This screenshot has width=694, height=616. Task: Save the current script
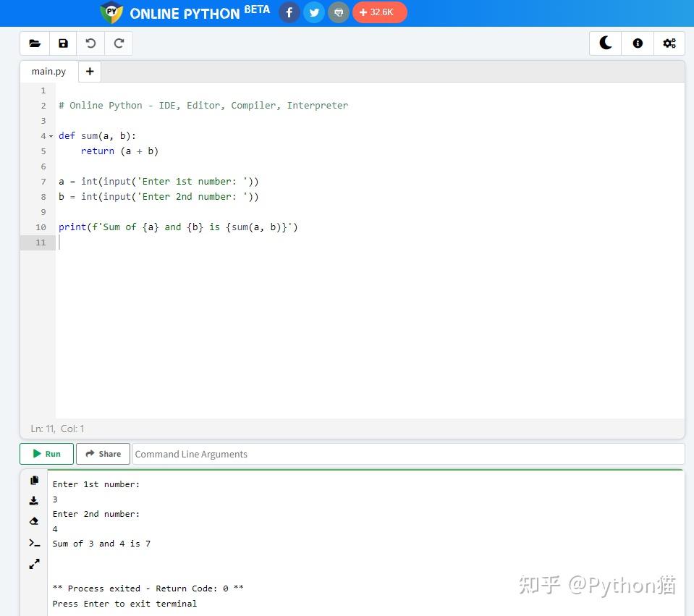pyautogui.click(x=63, y=43)
